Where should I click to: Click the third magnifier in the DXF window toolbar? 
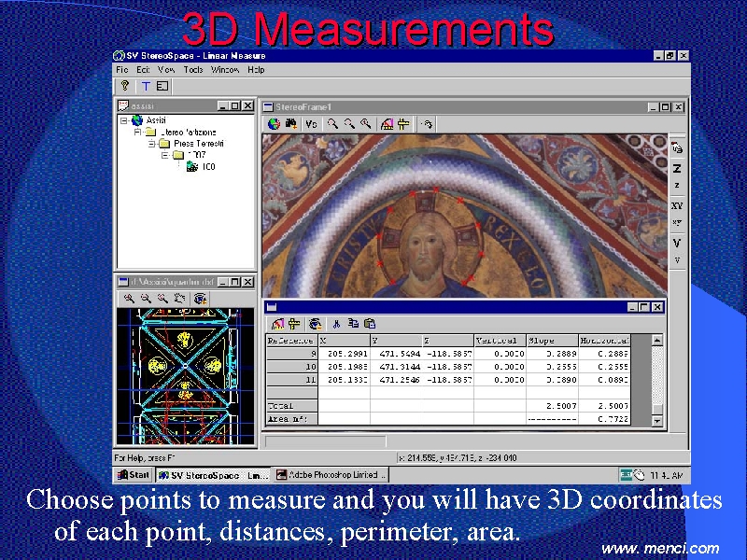click(x=162, y=299)
